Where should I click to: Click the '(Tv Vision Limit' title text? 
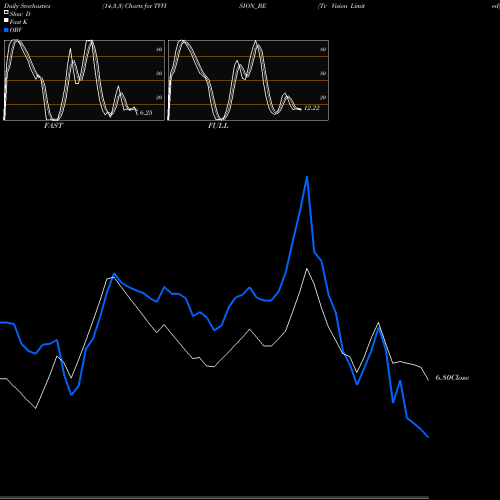coord(341,6)
